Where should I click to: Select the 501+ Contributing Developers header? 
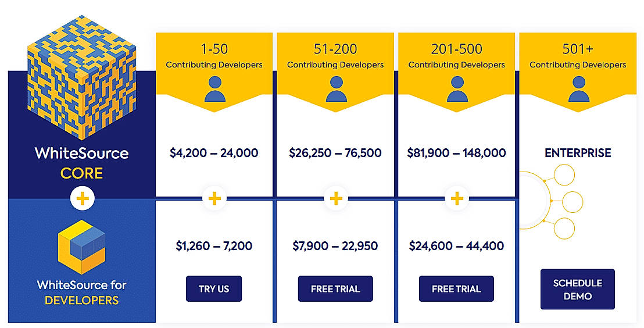pyautogui.click(x=578, y=55)
